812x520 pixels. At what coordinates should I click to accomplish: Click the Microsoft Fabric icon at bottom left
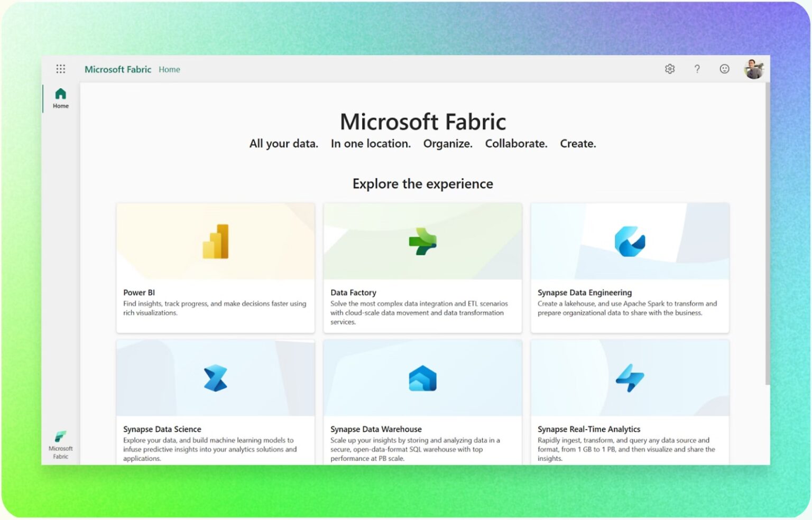click(x=60, y=437)
